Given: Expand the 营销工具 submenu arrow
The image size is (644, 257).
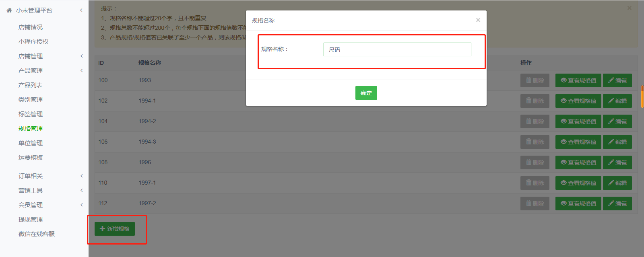Looking at the screenshot, I should click(81, 191).
